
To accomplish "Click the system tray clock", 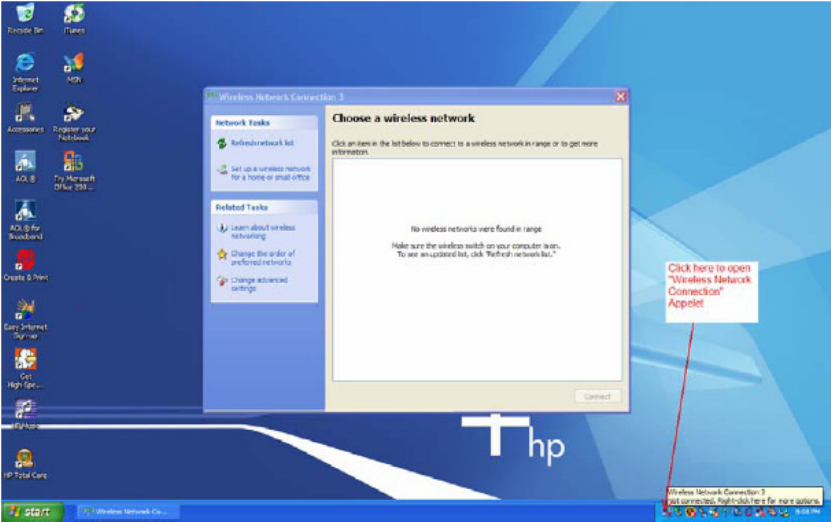I will [808, 512].
